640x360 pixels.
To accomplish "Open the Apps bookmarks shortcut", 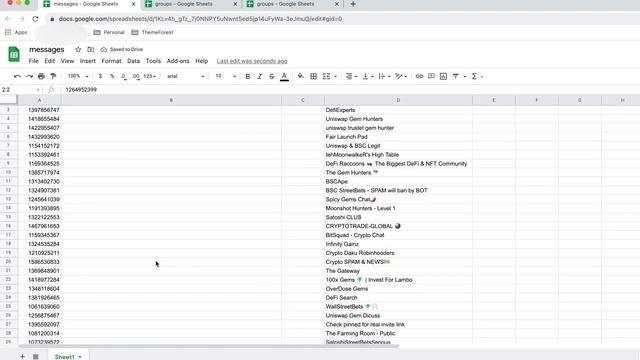I will 16,32.
